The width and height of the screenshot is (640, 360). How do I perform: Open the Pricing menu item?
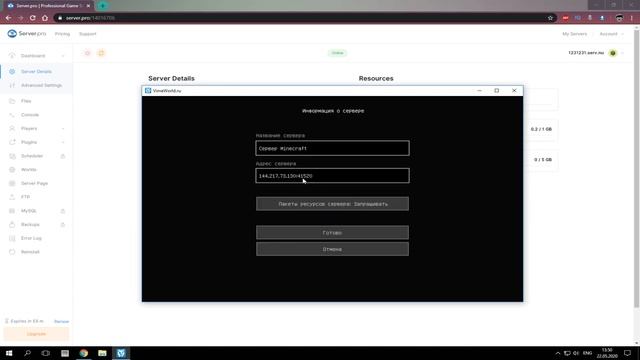(x=62, y=34)
